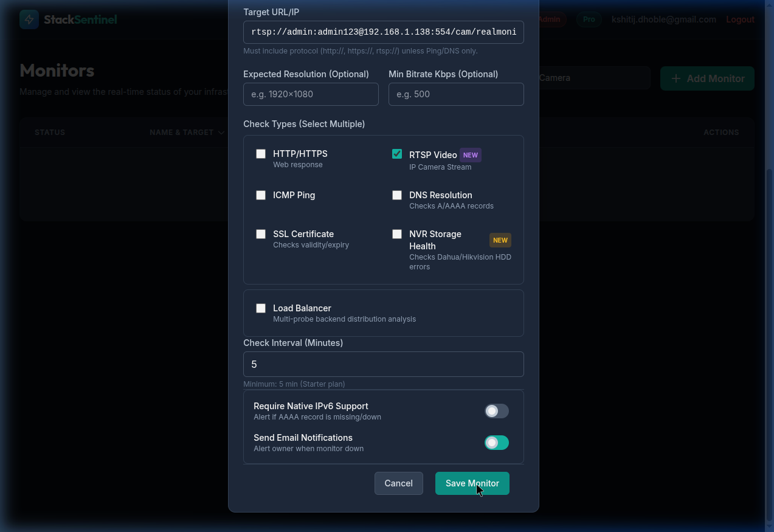Image resolution: width=774 pixels, height=532 pixels.
Task: Check the Load Balancer option
Action: tap(261, 308)
